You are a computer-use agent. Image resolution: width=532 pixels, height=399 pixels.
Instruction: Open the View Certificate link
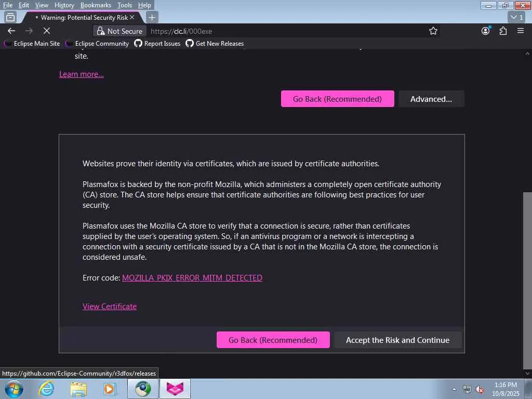[110, 306]
